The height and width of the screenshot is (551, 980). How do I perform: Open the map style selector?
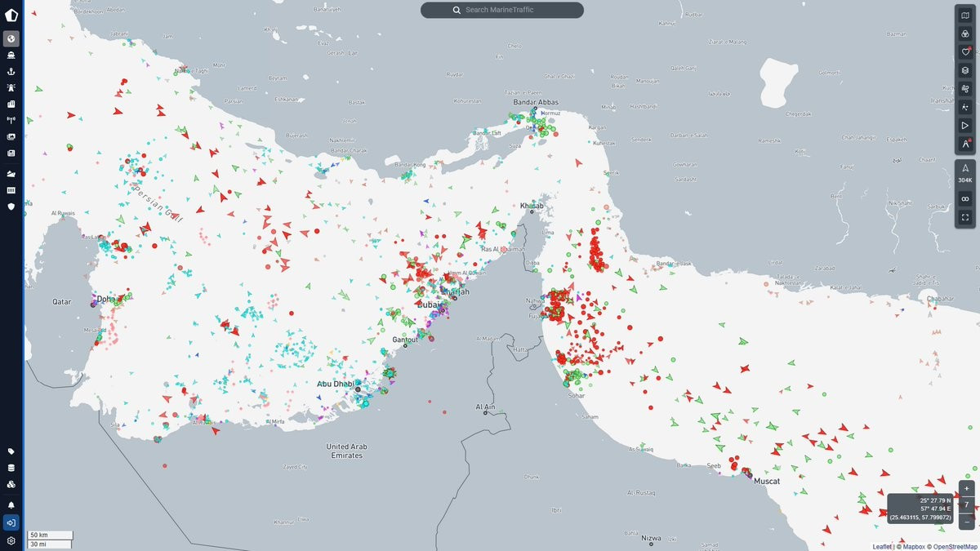964,16
